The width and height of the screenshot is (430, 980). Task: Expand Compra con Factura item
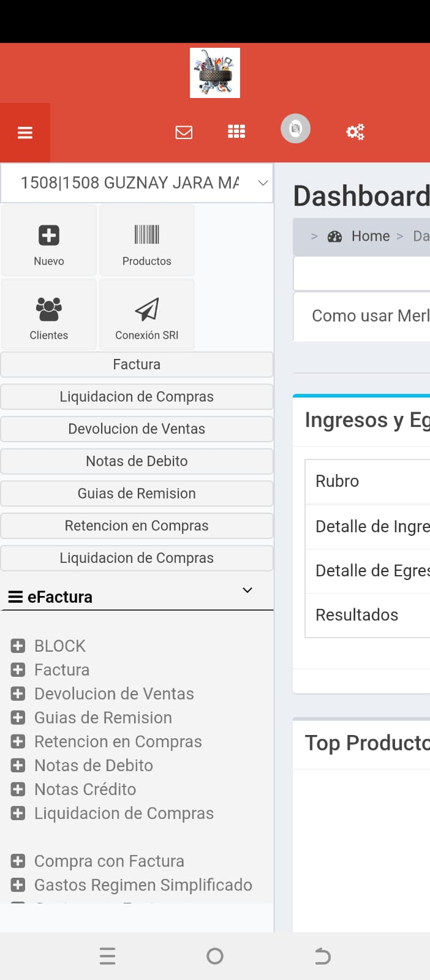click(18, 861)
